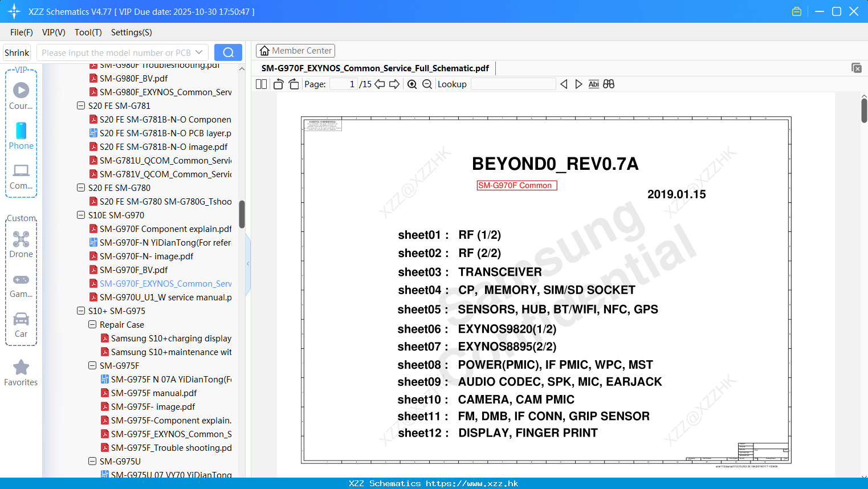Toggle the Abi text match option
Viewport: 868px width, 489px height.
(x=593, y=84)
